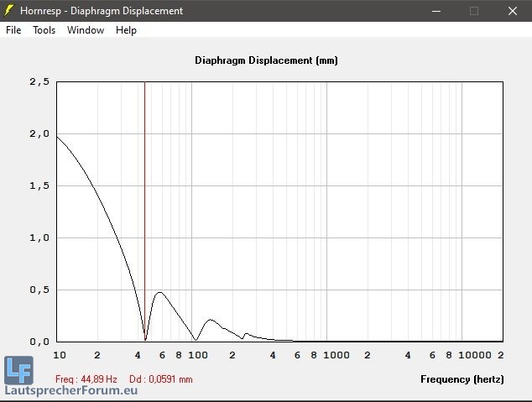The width and height of the screenshot is (532, 402).
Task: Click the Dd 0,0591 mm readout
Action: pyautogui.click(x=160, y=379)
